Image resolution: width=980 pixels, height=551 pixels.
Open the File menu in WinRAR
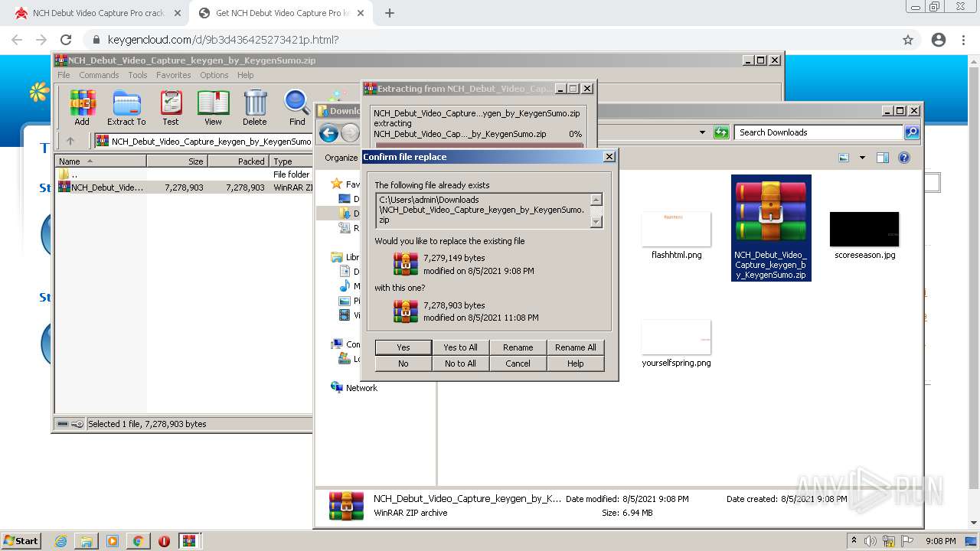pyautogui.click(x=64, y=75)
